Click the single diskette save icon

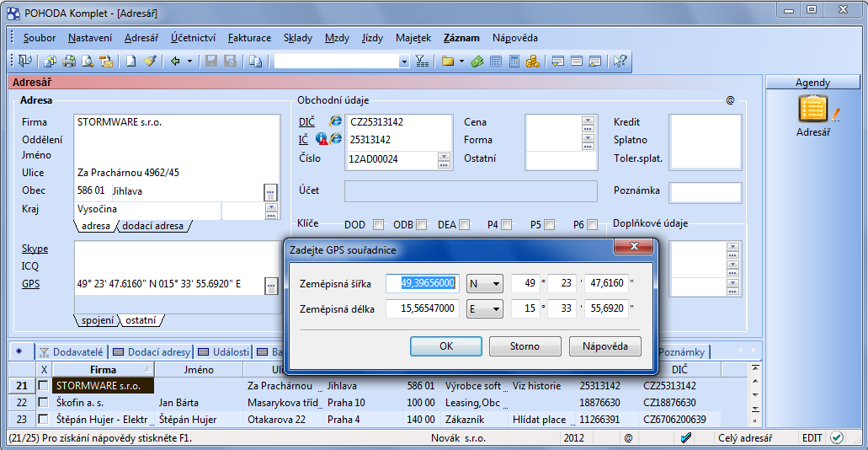[211, 61]
